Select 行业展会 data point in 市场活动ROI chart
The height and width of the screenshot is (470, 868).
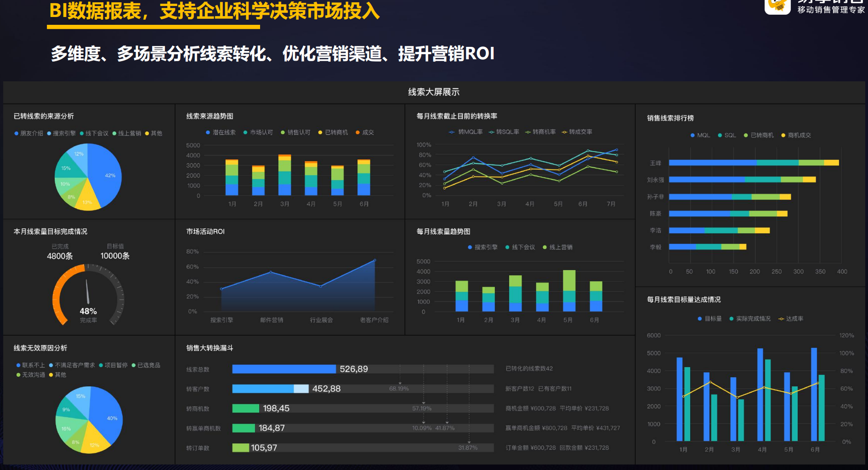(321, 286)
